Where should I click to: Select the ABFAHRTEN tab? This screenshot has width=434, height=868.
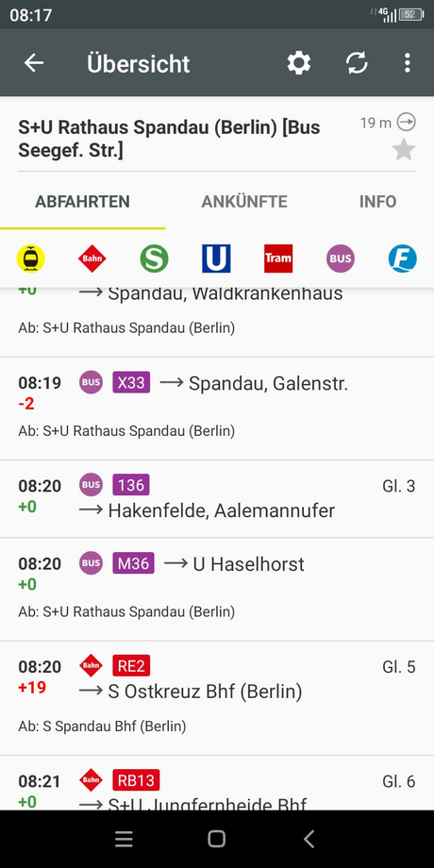[x=82, y=202]
